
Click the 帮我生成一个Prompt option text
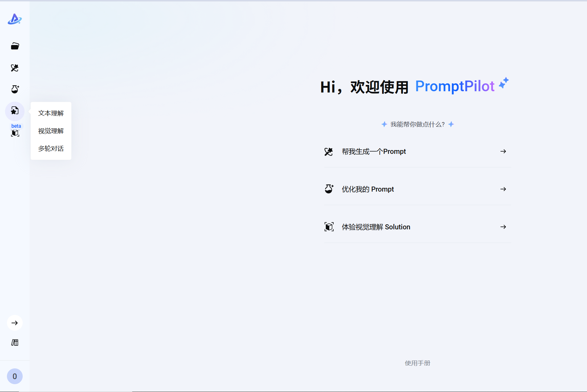coord(374,152)
